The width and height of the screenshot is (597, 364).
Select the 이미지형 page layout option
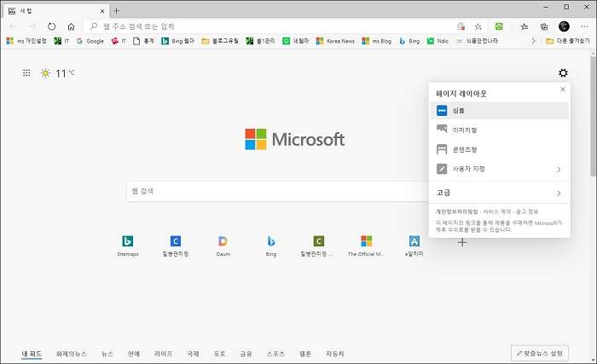499,130
